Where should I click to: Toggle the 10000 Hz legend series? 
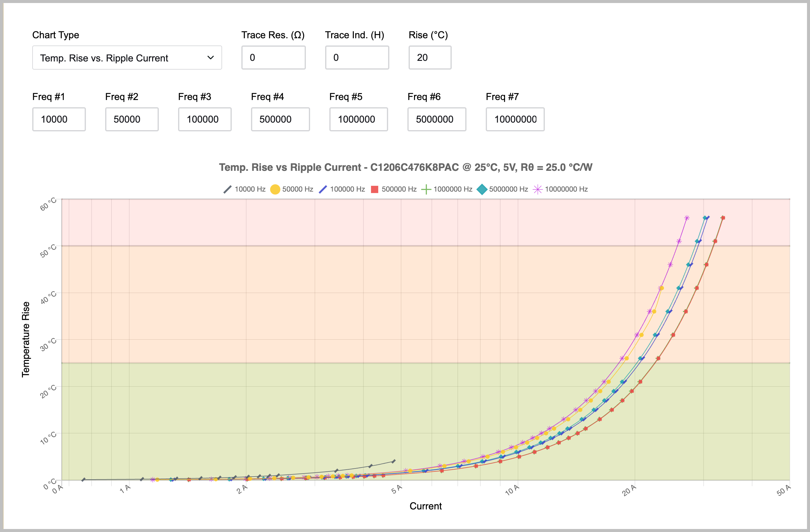coord(244,189)
